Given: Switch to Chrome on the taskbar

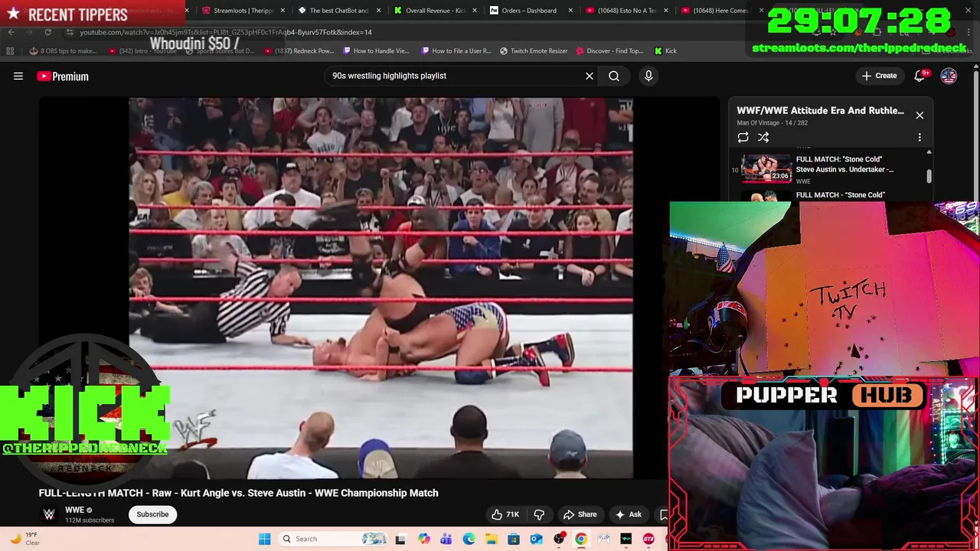Looking at the screenshot, I should click(x=581, y=539).
